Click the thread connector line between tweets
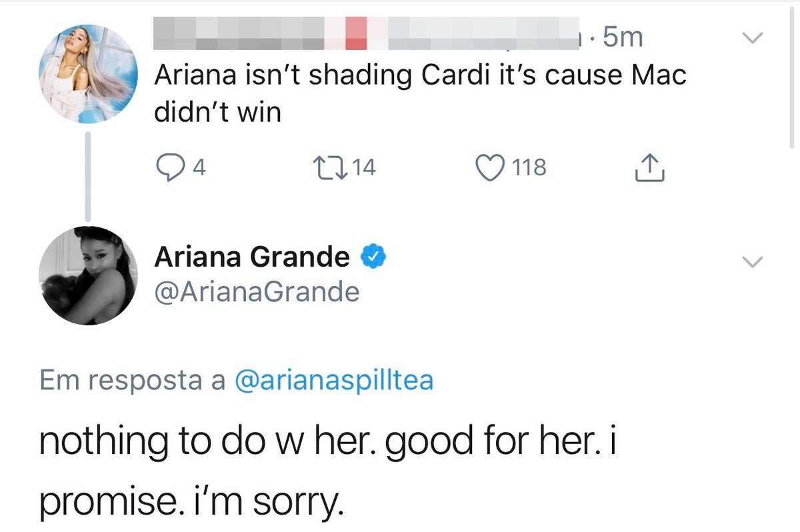Viewport: 800px width, 532px height. click(x=87, y=177)
